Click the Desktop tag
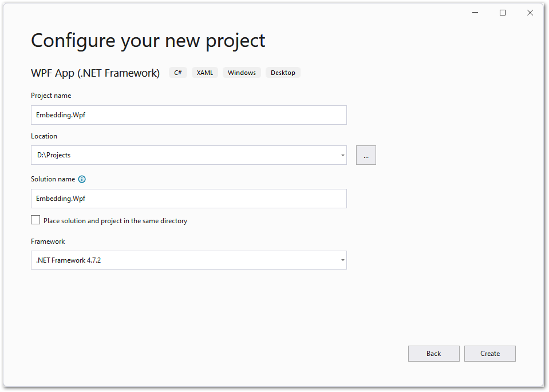 tap(283, 72)
